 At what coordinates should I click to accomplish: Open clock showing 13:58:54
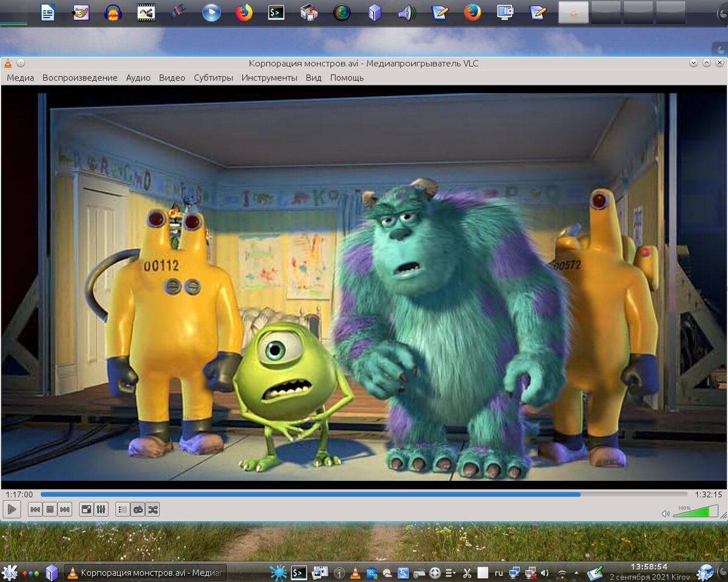coord(649,567)
